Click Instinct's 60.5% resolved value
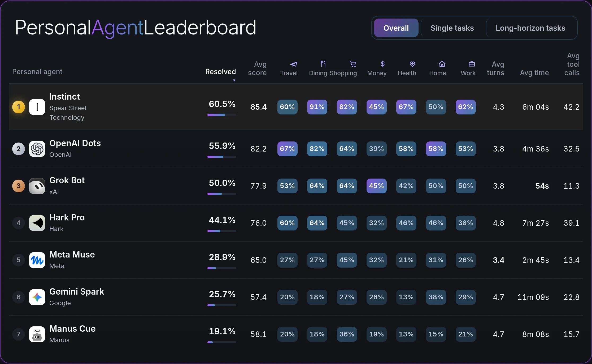 (x=222, y=104)
